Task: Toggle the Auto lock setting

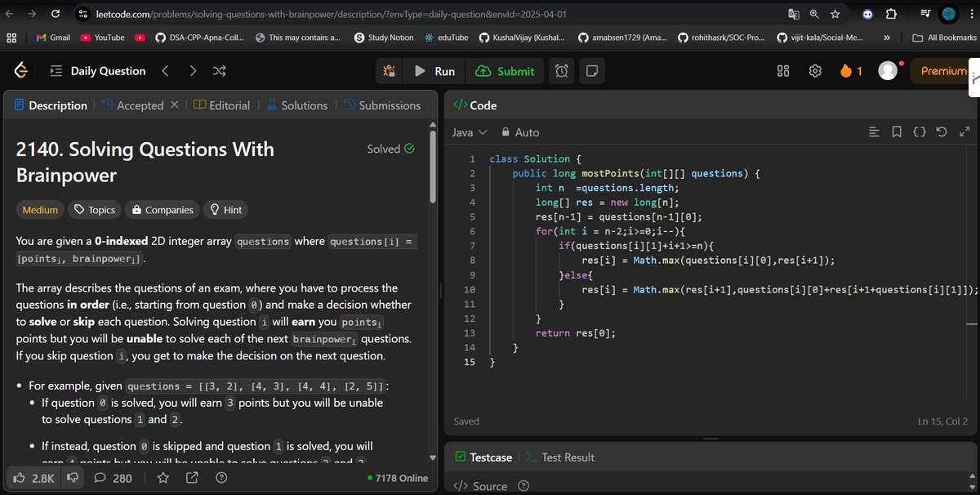Action: (520, 132)
